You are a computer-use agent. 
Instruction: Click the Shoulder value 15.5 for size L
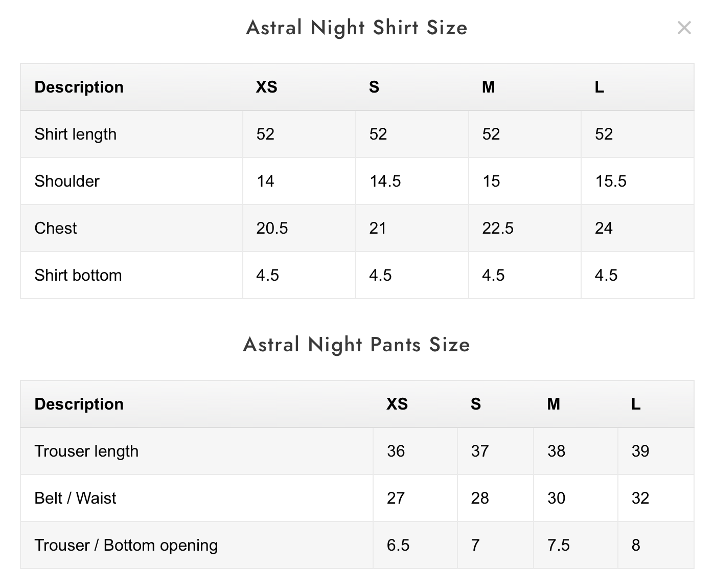pos(610,181)
